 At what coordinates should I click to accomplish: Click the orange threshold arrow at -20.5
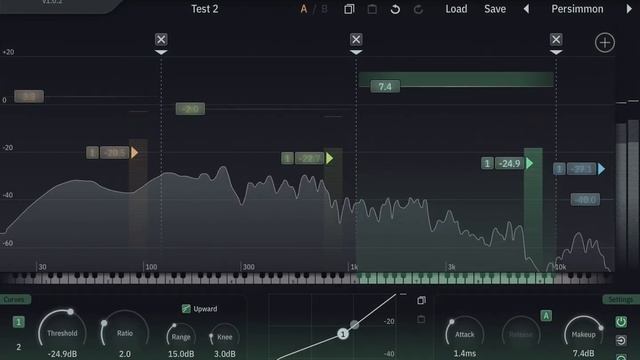tap(134, 153)
